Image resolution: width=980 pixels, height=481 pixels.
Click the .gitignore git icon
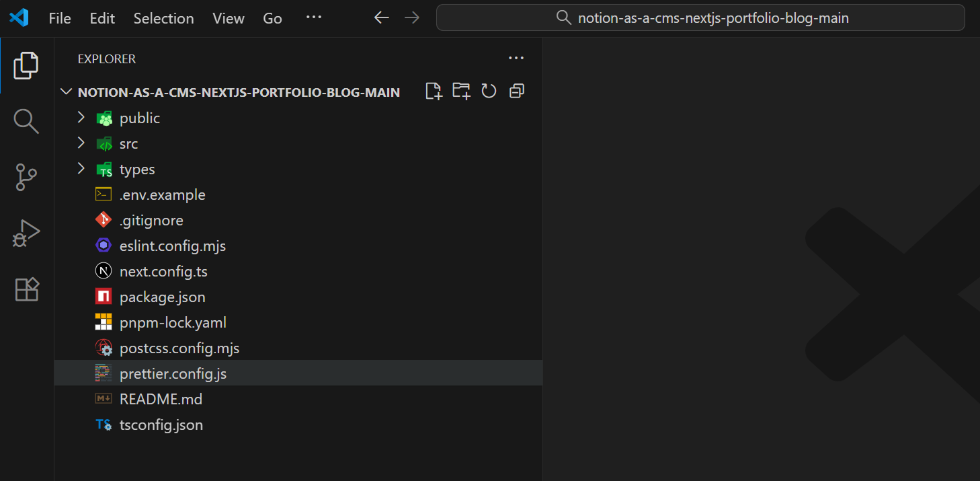(x=104, y=221)
